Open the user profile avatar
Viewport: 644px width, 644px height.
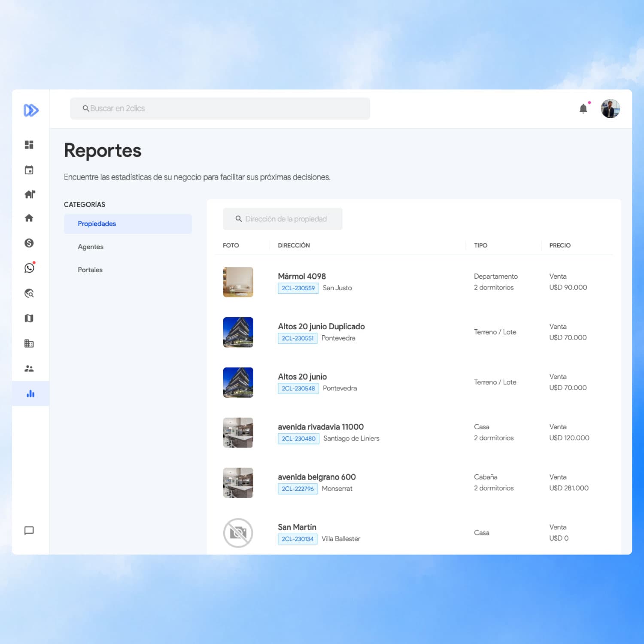610,109
